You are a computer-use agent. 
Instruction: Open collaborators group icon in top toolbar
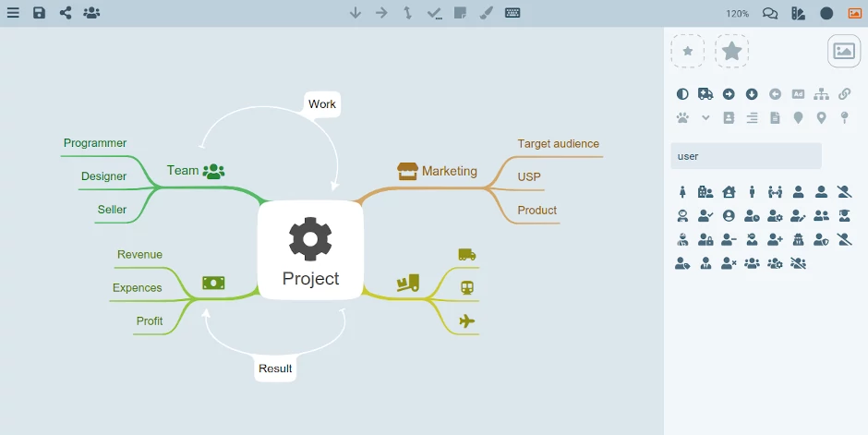pos(92,13)
